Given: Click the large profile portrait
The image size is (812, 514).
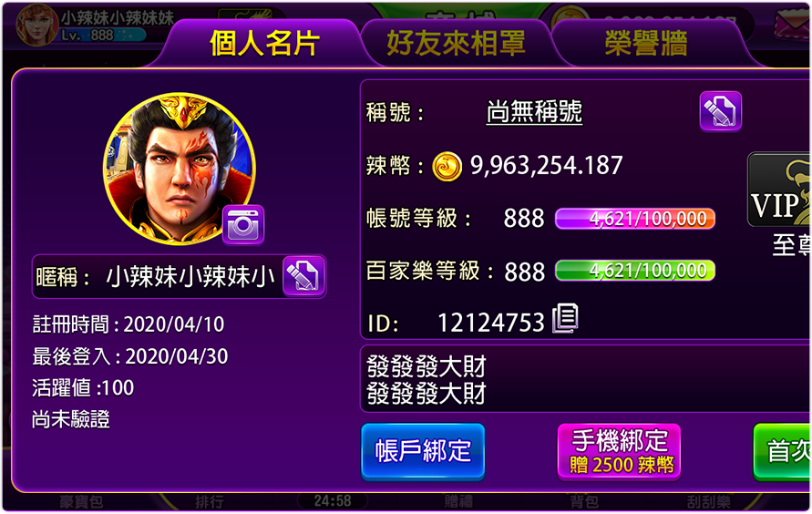Looking at the screenshot, I should [x=180, y=169].
